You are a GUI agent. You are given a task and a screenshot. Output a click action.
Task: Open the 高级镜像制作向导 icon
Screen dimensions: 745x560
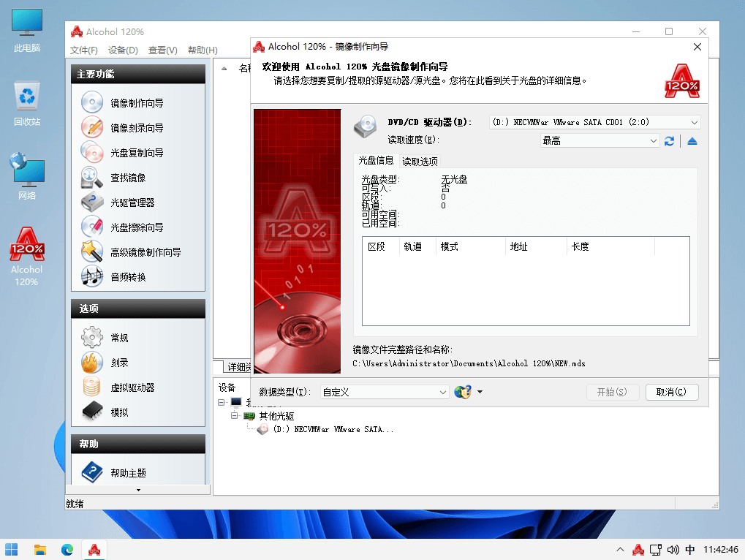click(x=91, y=251)
